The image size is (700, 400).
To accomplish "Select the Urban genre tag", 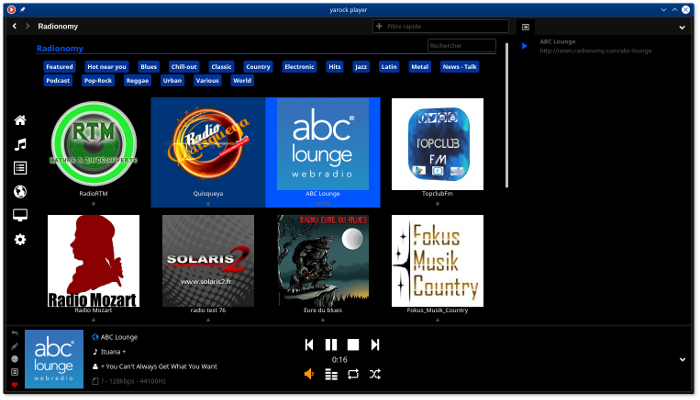I will (x=172, y=80).
